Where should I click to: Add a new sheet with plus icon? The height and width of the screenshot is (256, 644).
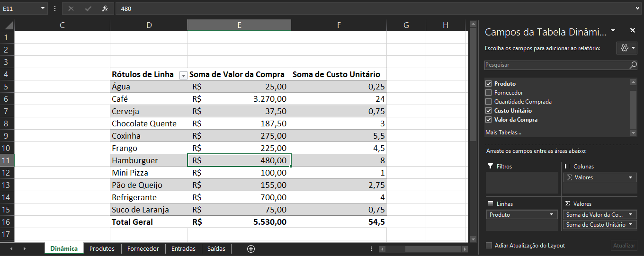251,248
